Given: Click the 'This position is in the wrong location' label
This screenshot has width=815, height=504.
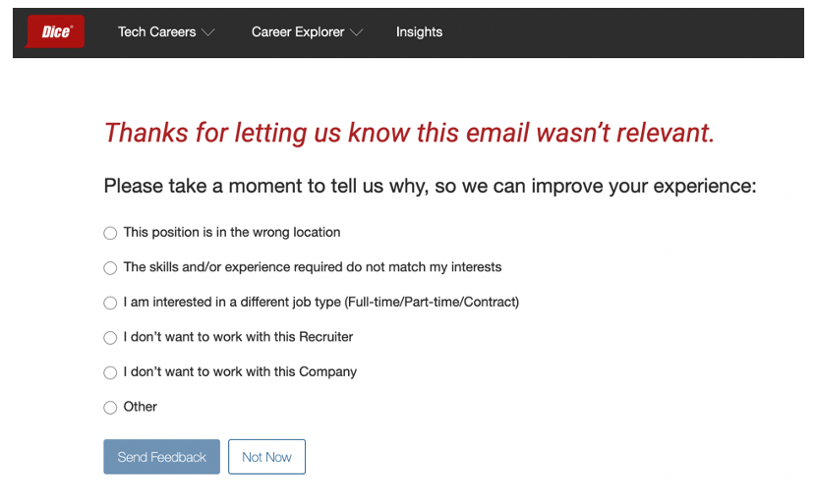Looking at the screenshot, I should tap(232, 232).
